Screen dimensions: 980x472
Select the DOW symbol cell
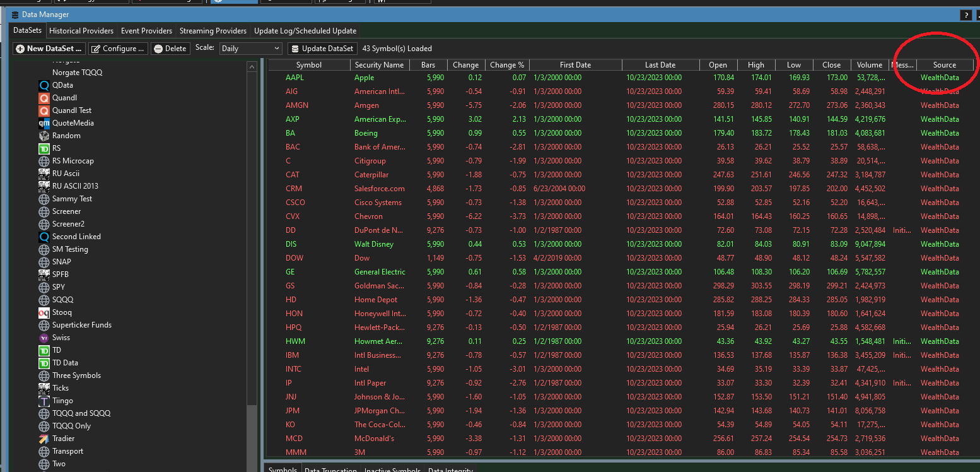click(295, 258)
